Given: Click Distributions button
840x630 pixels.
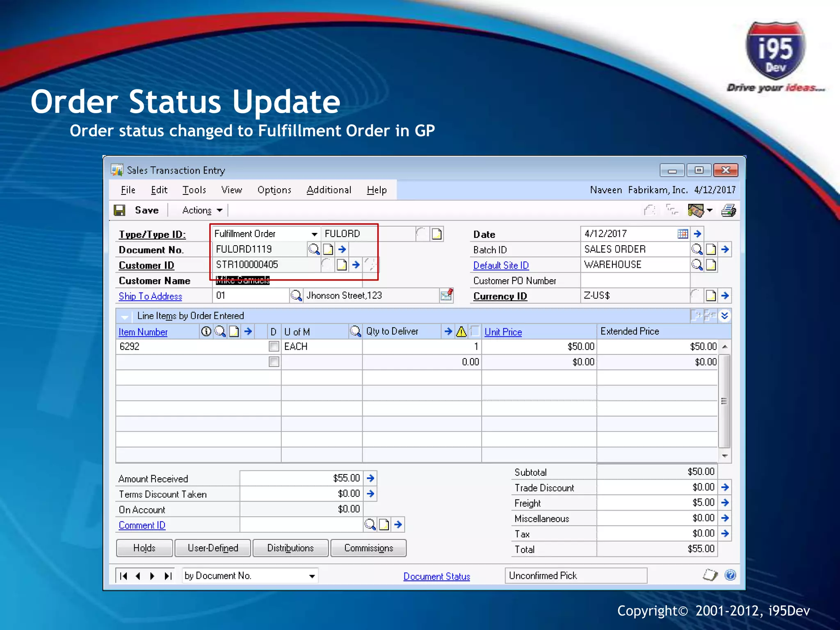Looking at the screenshot, I should 290,548.
